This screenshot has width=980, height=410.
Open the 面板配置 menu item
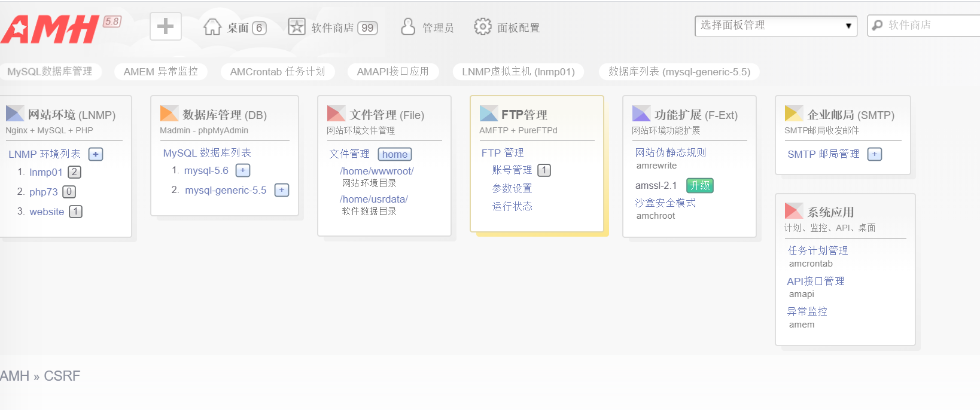coord(519,28)
